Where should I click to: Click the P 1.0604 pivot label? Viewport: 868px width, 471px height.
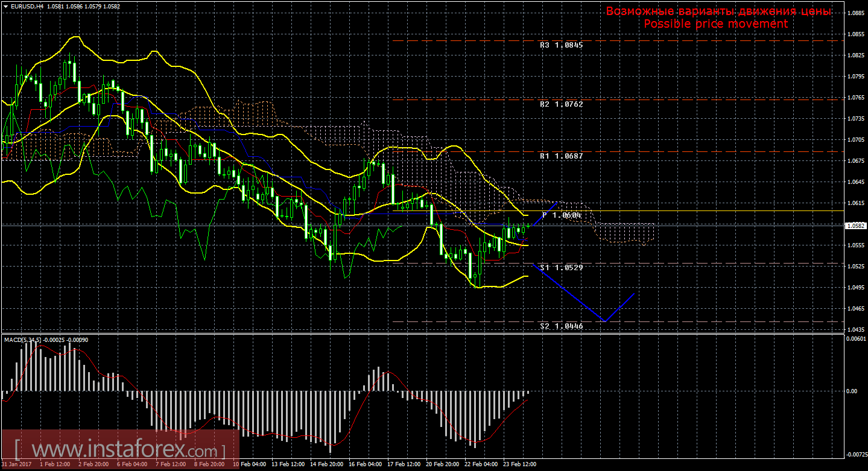coord(562,215)
